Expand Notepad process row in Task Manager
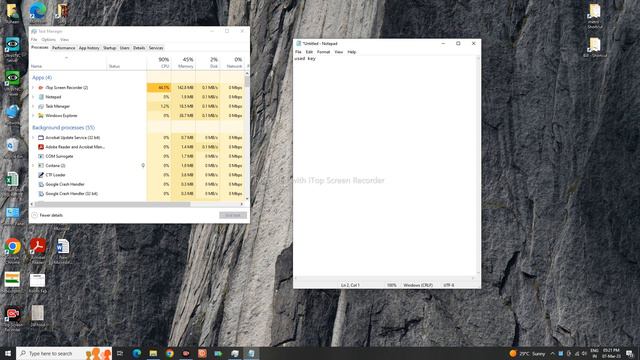 pyautogui.click(x=33, y=97)
